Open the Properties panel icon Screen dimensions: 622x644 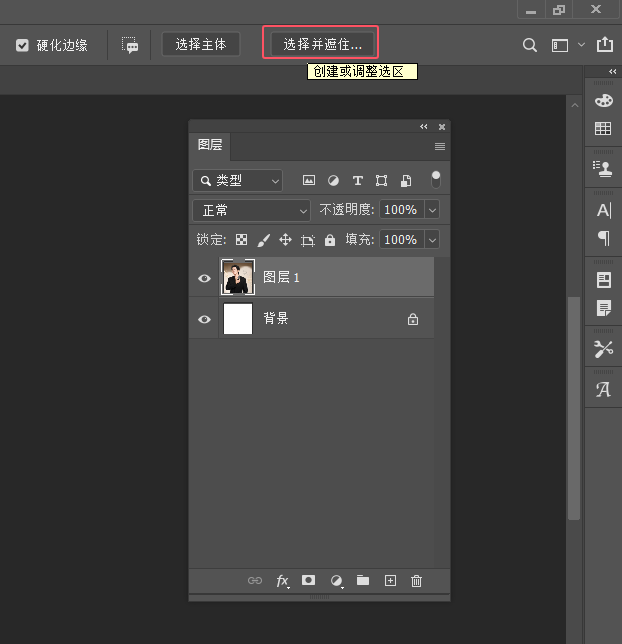pyautogui.click(x=604, y=280)
